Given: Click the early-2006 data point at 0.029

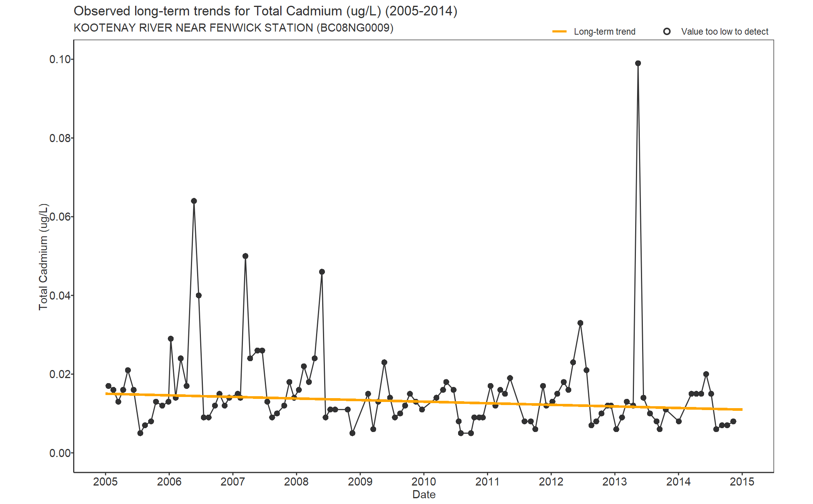Looking at the screenshot, I should click(x=171, y=339).
